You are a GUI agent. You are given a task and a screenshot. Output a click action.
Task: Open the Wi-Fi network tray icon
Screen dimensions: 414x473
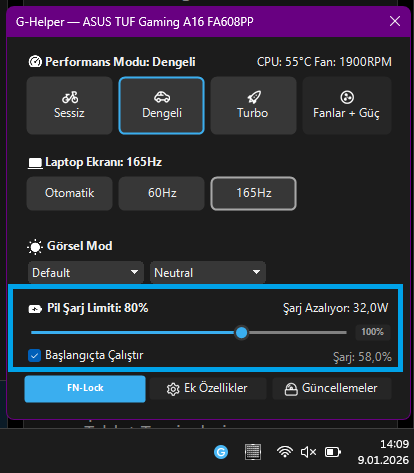(x=285, y=452)
